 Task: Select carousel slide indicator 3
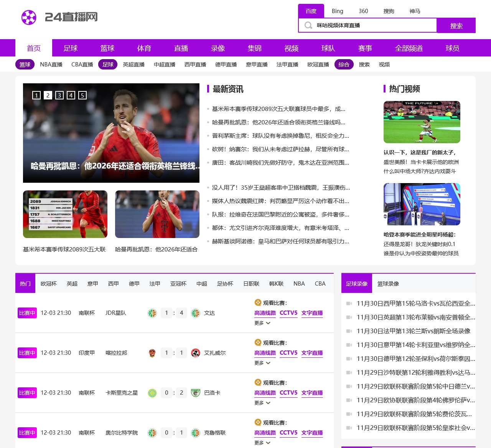[x=59, y=95]
